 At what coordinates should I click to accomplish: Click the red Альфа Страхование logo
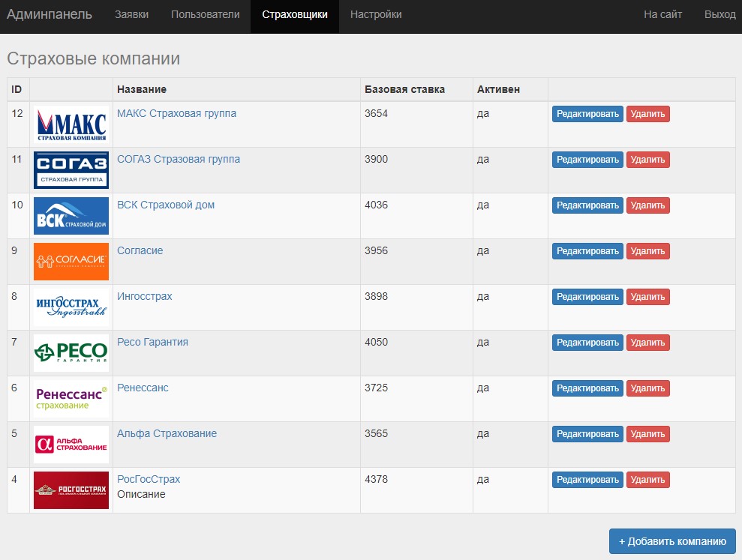(x=71, y=445)
